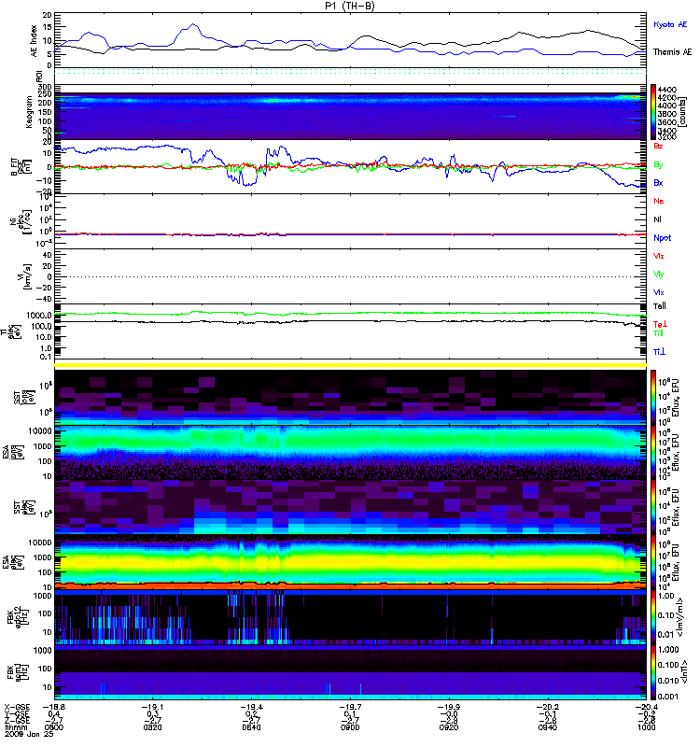
Task: Click the ESA ions spectrogram panel
Action: click(x=350, y=452)
